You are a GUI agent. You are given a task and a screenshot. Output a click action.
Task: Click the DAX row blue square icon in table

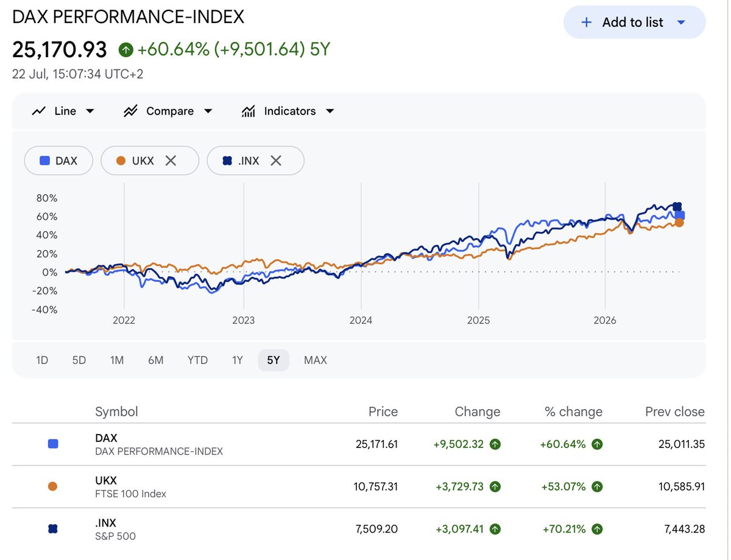click(x=53, y=444)
